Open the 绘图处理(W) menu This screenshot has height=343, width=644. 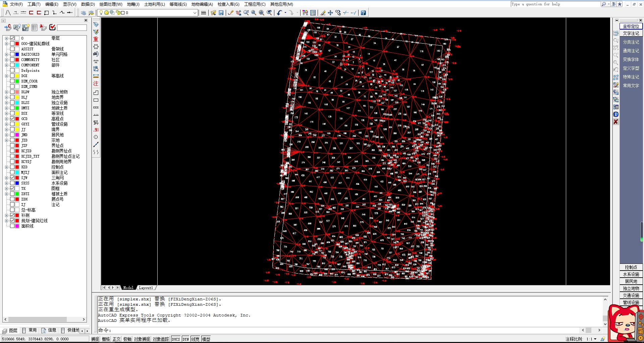point(111,4)
